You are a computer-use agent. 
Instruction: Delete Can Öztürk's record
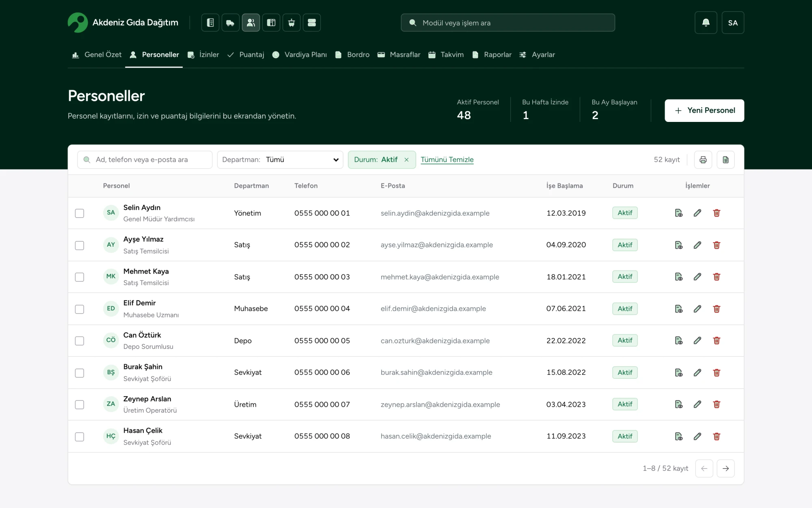coord(717,341)
